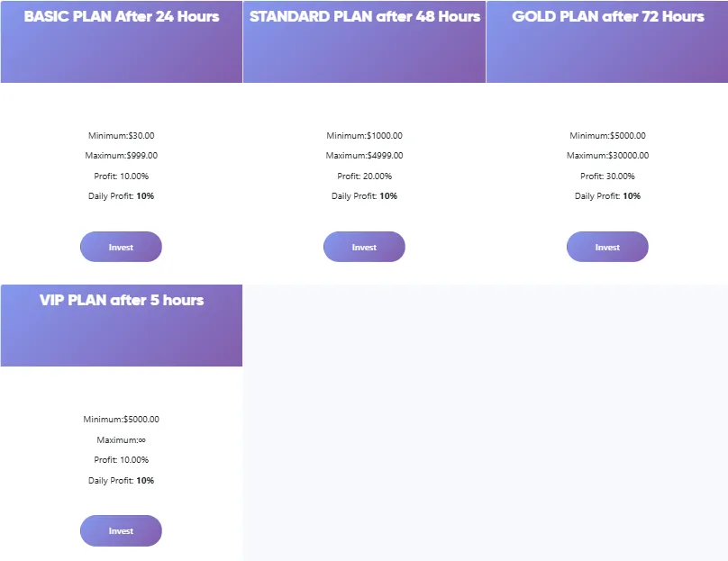The width and height of the screenshot is (728, 561).
Task: Click Daily Profit line in VIP Plan
Action: pos(122,481)
